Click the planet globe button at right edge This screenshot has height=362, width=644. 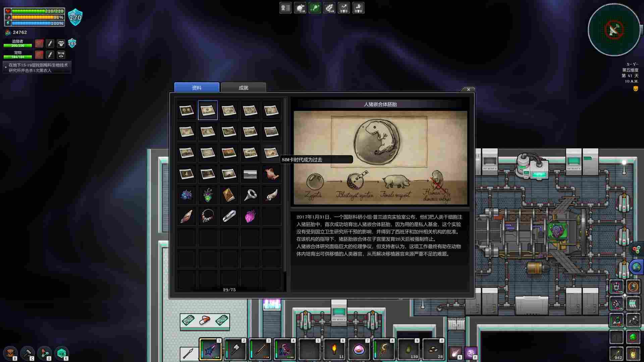636,267
